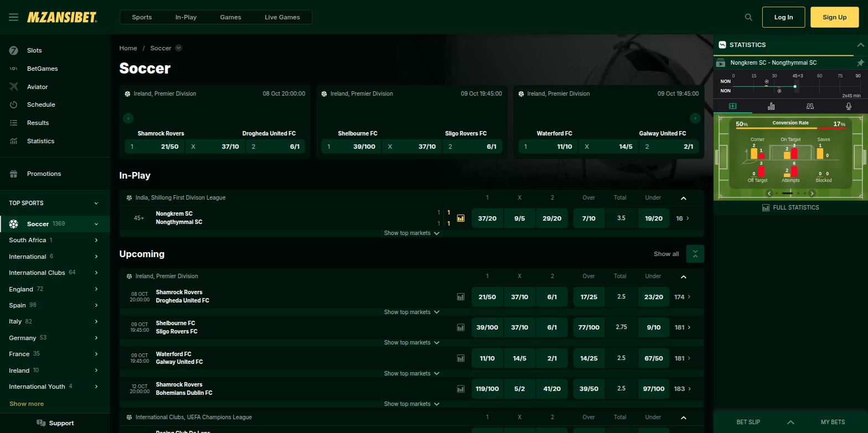Open Full Statistics link

point(790,207)
